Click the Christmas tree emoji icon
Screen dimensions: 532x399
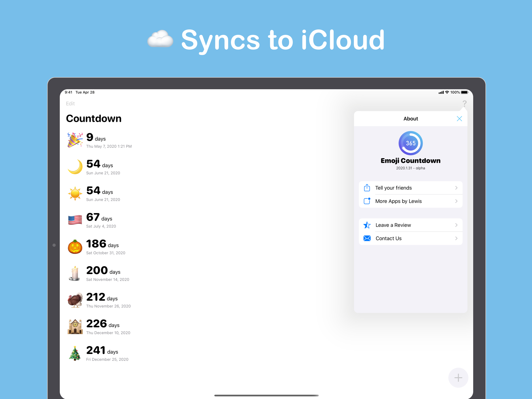(x=75, y=353)
